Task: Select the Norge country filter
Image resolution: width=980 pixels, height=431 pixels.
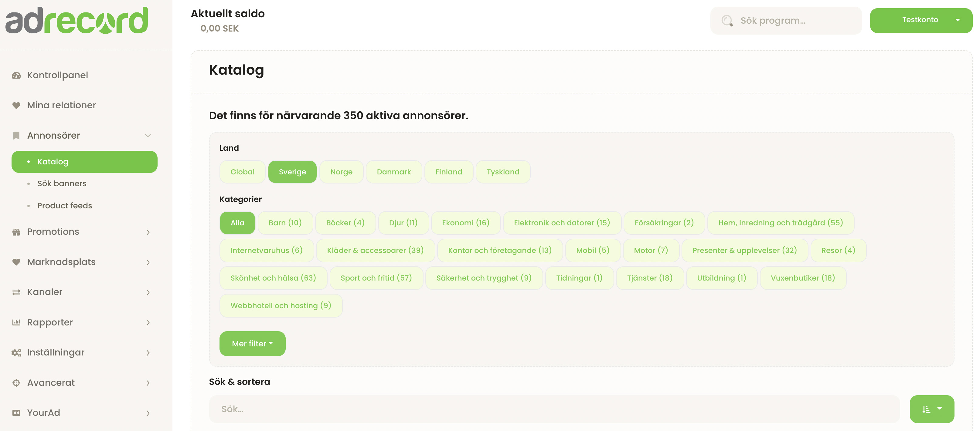Action: pyautogui.click(x=341, y=172)
